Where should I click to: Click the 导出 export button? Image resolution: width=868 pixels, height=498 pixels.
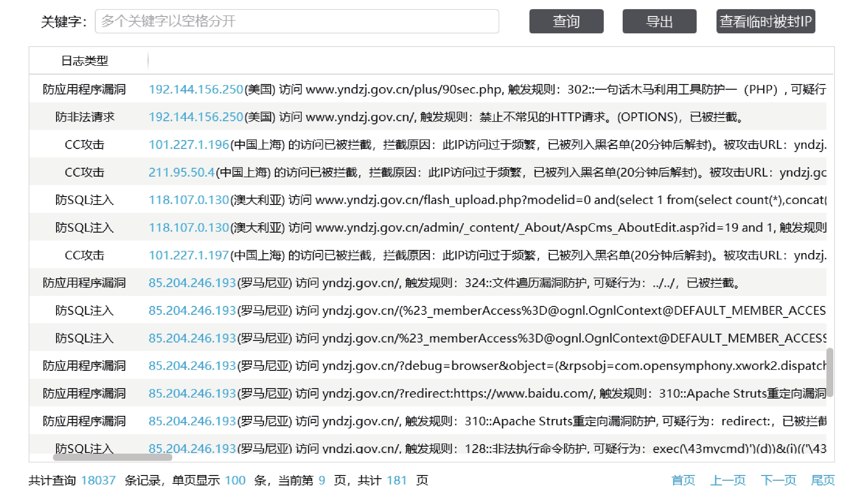(659, 21)
